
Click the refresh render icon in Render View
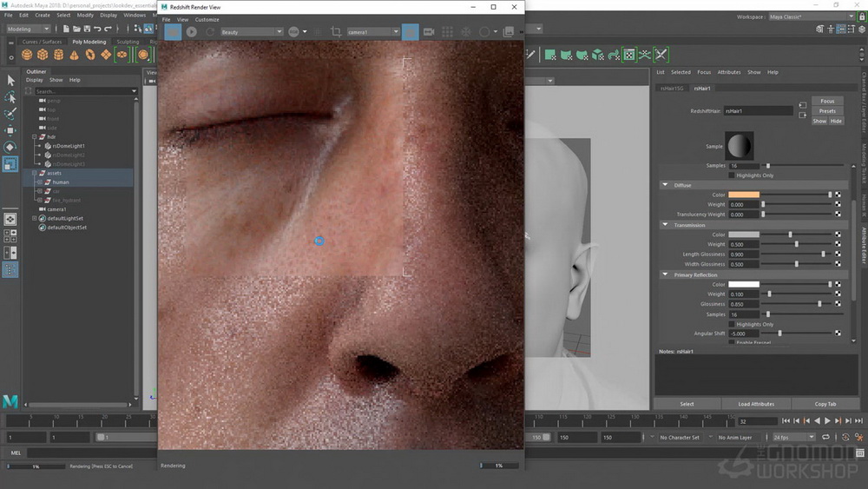tap(210, 32)
